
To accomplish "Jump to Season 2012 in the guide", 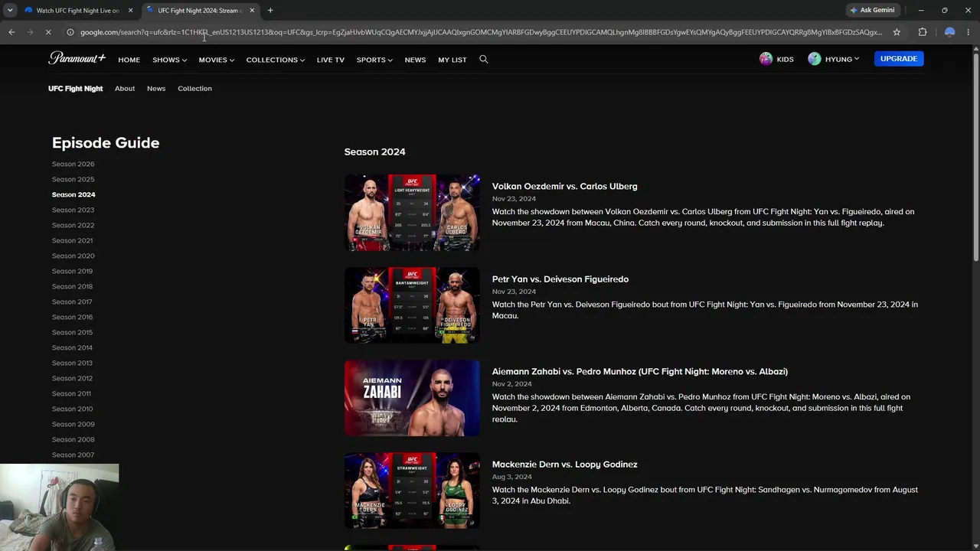I will pyautogui.click(x=73, y=378).
